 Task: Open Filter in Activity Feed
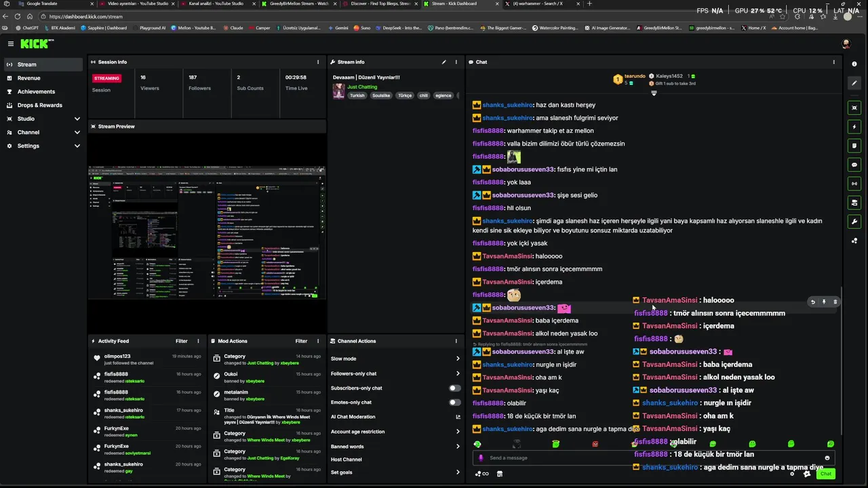[182, 341]
